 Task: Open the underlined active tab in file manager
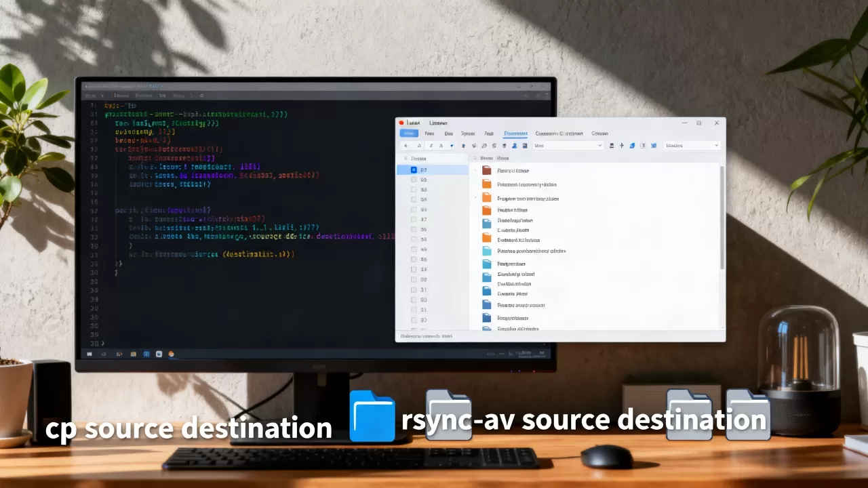pyautogui.click(x=516, y=134)
